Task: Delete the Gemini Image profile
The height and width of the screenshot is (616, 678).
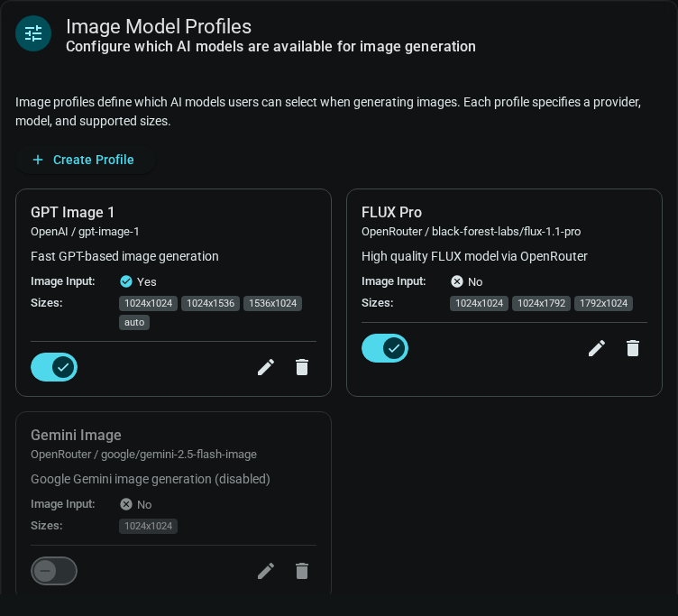Action: click(302, 571)
